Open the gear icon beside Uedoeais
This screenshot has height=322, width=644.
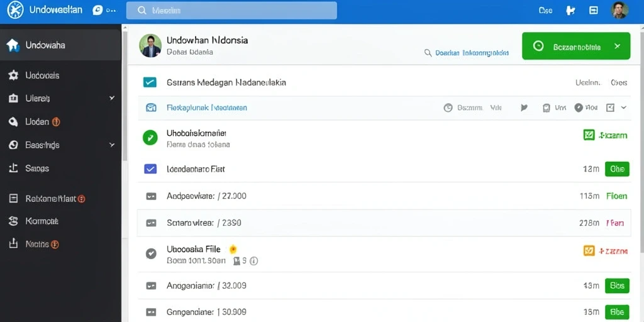point(13,75)
